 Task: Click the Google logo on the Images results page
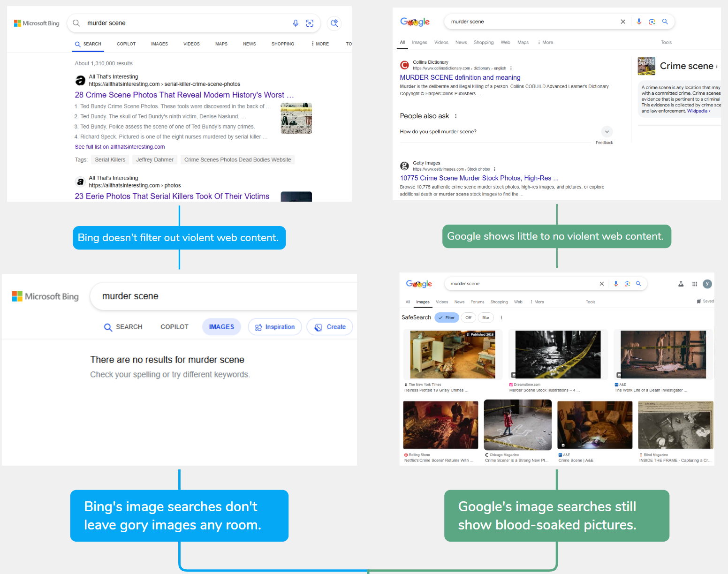tap(419, 284)
